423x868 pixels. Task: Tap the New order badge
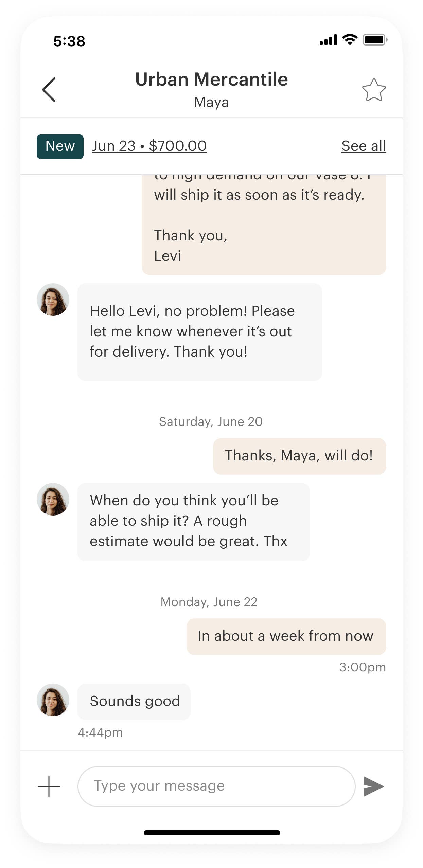tap(60, 146)
